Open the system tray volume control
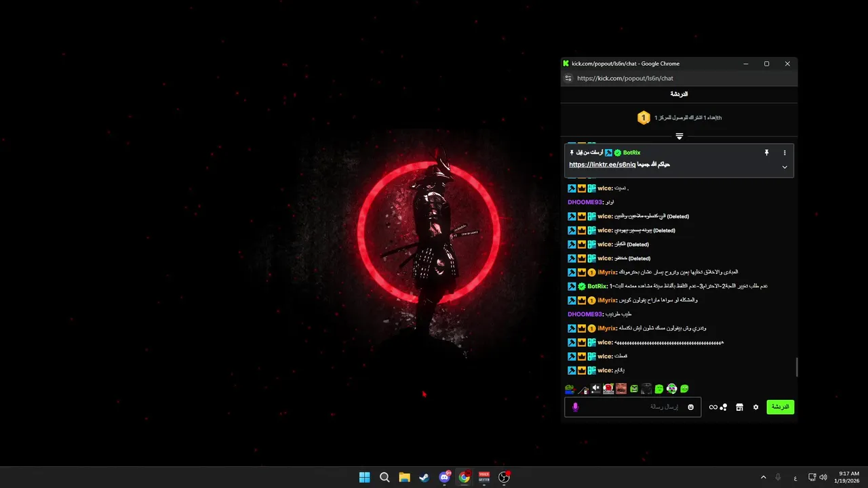 pos(823,477)
